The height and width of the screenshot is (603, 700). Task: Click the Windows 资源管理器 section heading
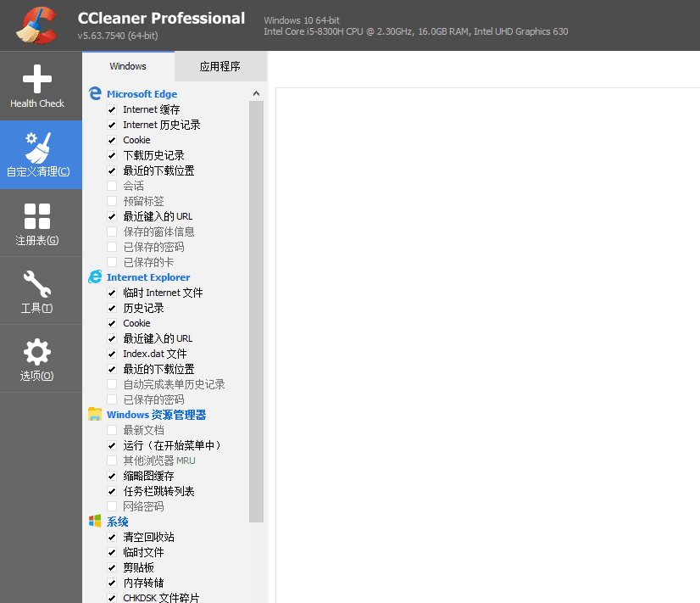(x=156, y=415)
